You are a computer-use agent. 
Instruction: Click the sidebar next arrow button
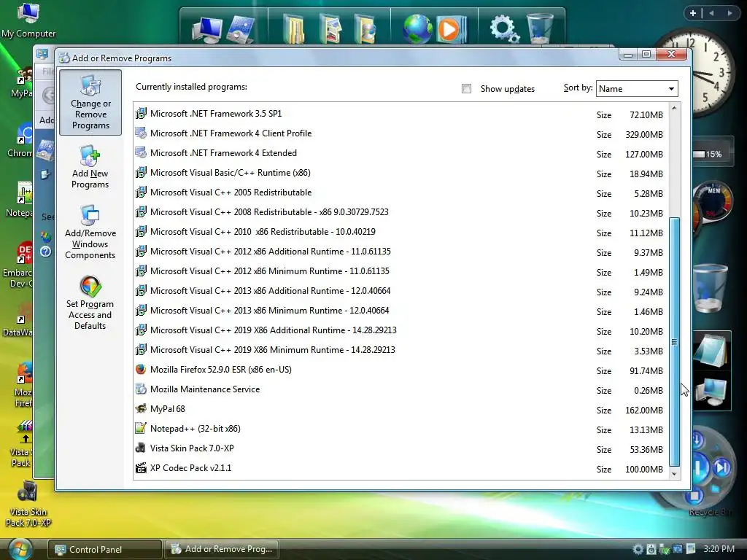tap(729, 13)
